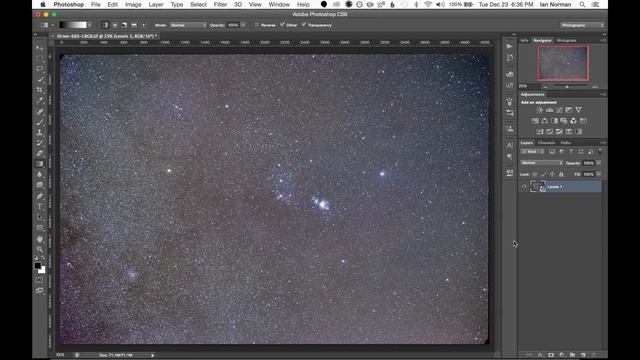Add an Exposure adjustment
Image resolution: width=640 pixels, height=360 pixels.
click(569, 110)
